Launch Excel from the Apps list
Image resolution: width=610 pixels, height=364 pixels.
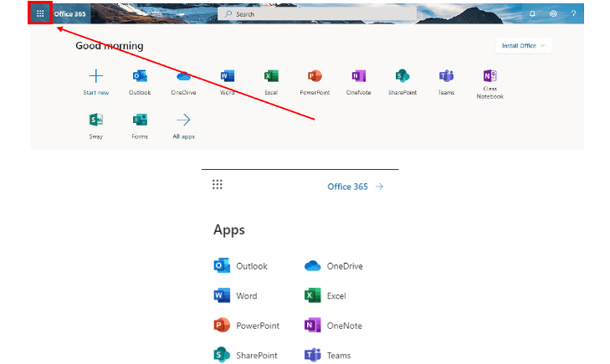click(326, 296)
